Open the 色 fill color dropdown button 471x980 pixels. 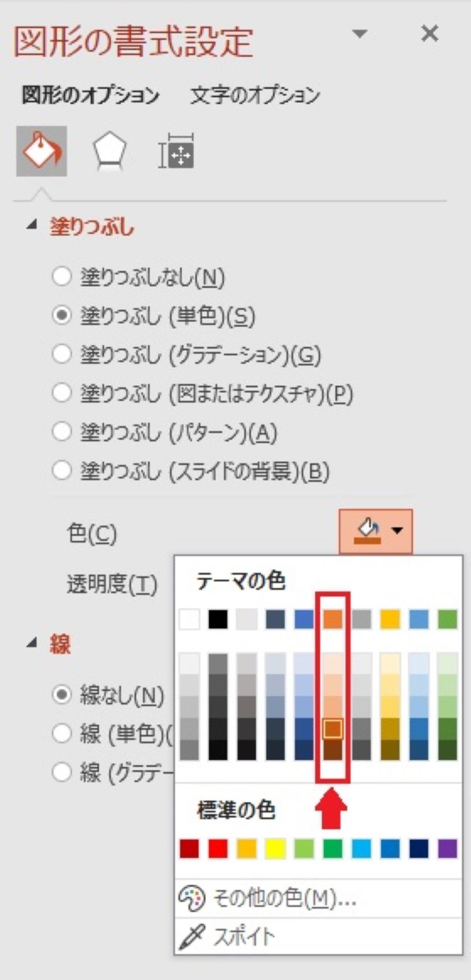point(376,531)
